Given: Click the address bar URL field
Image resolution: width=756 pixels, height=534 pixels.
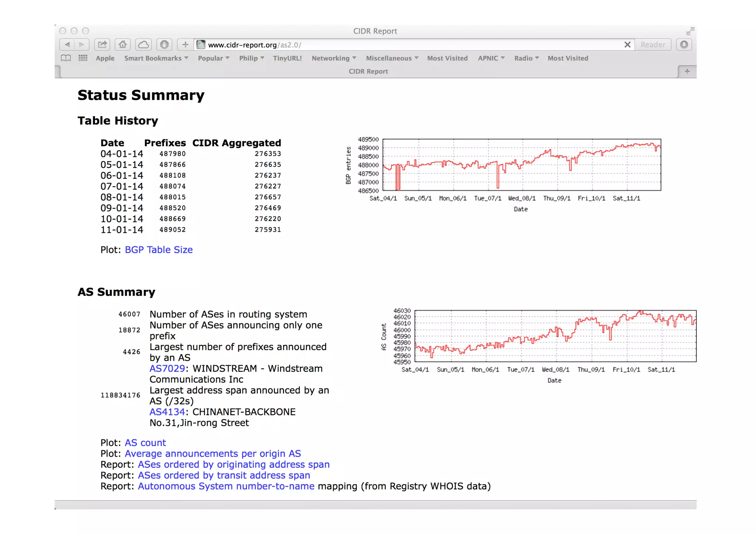Looking at the screenshot, I should (x=406, y=45).
